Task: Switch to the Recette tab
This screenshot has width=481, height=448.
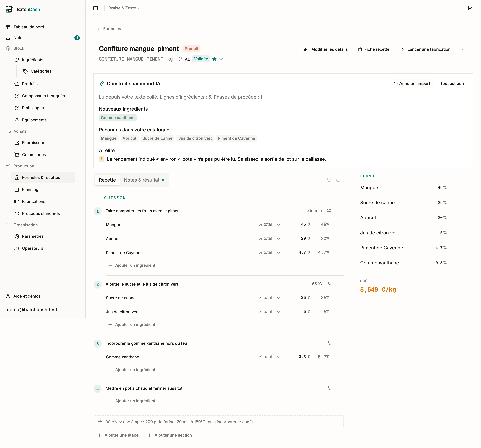Action: tap(107, 180)
